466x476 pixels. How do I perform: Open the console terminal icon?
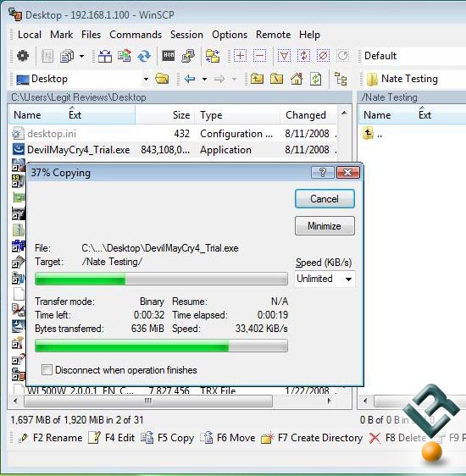pos(169,56)
